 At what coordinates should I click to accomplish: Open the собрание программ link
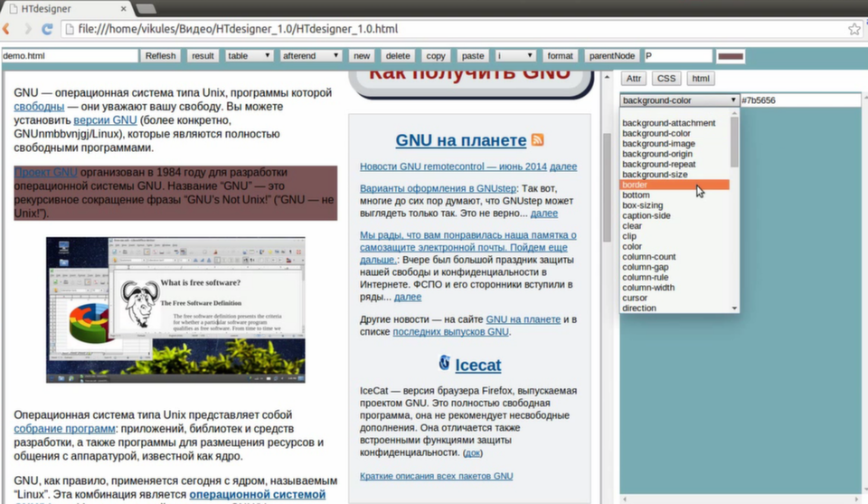point(64,429)
